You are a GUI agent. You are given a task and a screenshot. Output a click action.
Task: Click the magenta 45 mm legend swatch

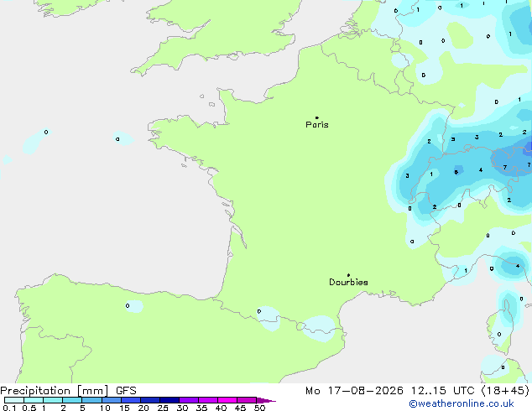tap(247, 400)
